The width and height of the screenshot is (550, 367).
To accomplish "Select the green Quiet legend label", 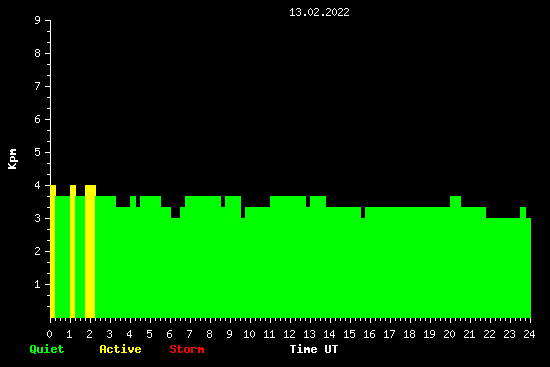I will coord(47,349).
